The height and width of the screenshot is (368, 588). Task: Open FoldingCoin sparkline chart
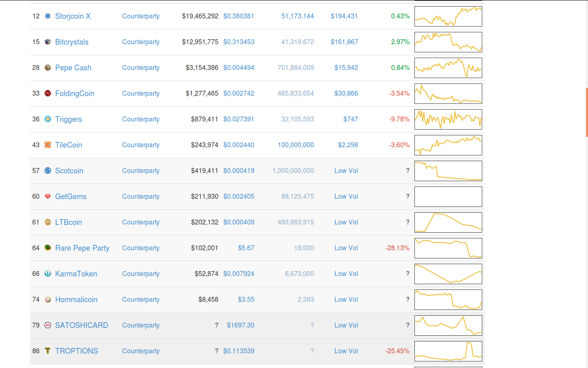448,94
